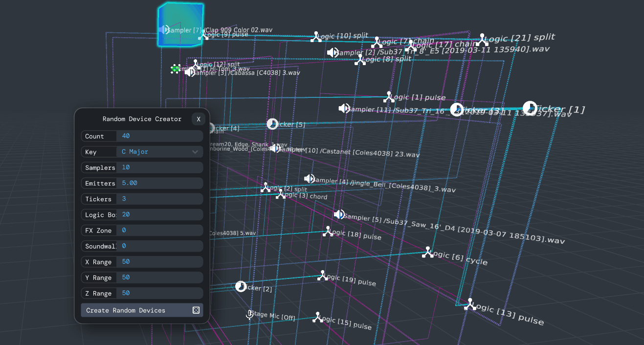The height and width of the screenshot is (345, 644).
Task: Select the Logic [13] pulse node icon
Action: tap(470, 303)
